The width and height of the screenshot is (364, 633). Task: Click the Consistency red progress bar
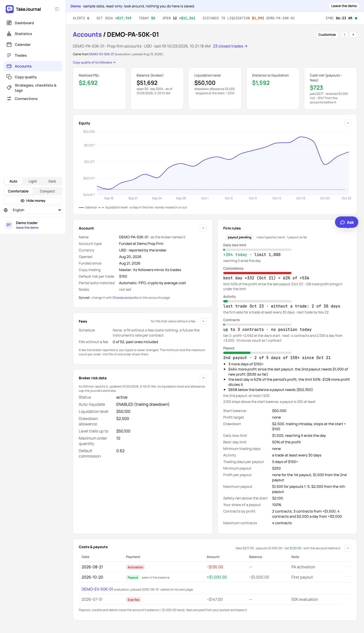(257, 273)
